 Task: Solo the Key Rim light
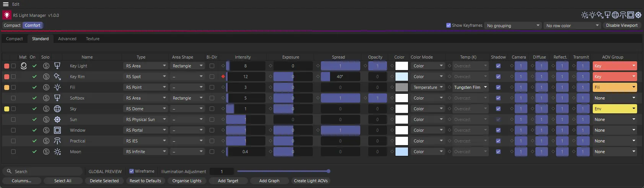pyautogui.click(x=46, y=77)
